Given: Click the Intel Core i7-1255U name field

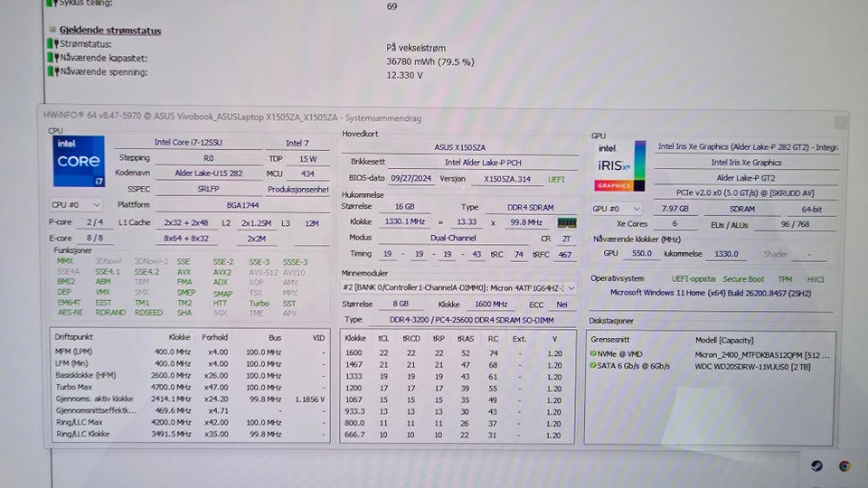Looking at the screenshot, I should point(188,142).
